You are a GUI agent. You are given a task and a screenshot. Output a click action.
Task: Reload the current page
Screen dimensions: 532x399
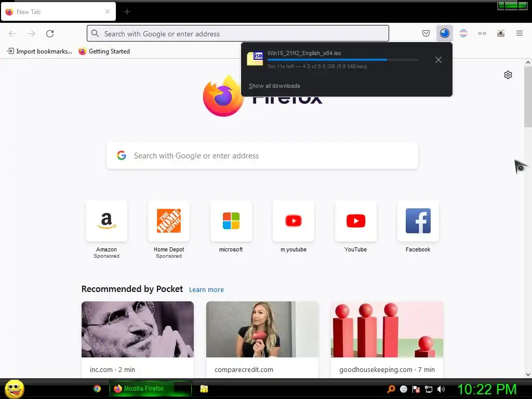[x=50, y=34]
